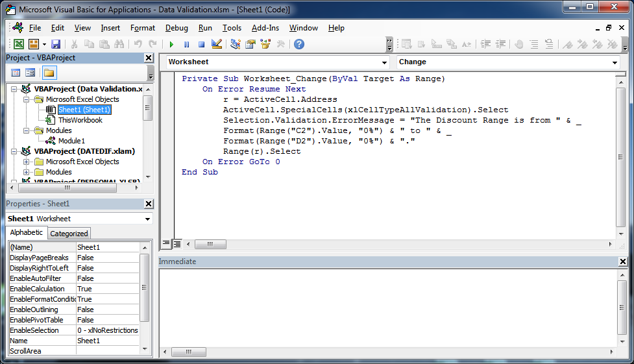Insert a UserForm with the toolbar icon
This screenshot has height=364, width=634.
point(34,44)
